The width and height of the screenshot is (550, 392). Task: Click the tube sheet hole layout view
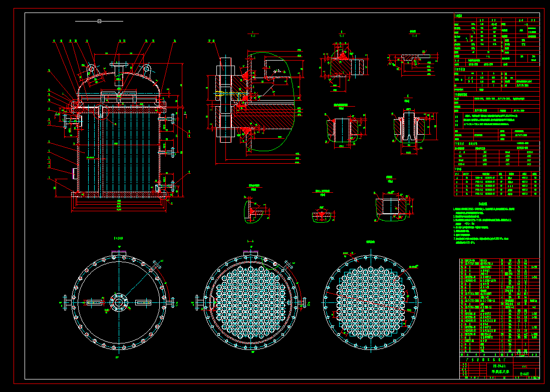click(x=371, y=302)
